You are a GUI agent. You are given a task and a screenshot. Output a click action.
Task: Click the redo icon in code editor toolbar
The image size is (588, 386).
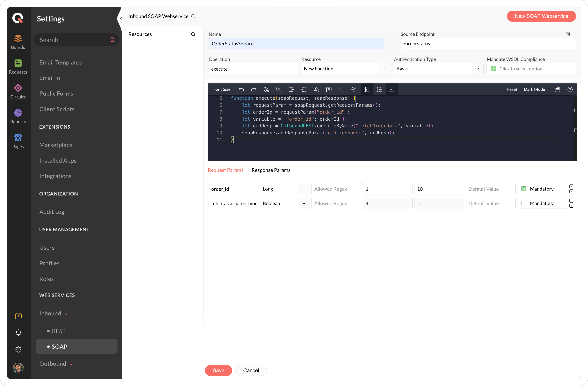[x=254, y=89]
